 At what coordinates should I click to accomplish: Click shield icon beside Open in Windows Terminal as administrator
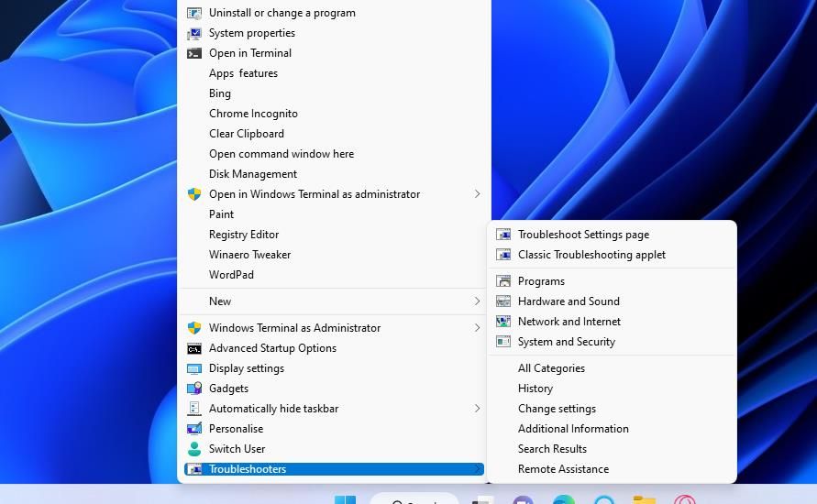pos(194,194)
